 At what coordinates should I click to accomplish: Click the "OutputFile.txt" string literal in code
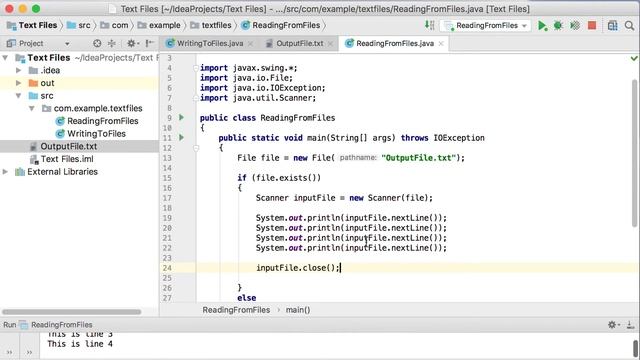pos(418,158)
